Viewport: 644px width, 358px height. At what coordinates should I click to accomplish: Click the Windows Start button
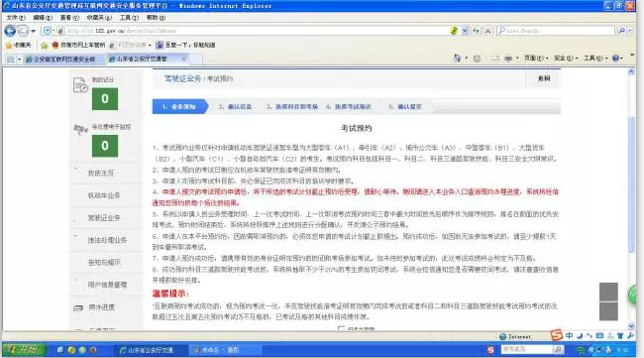coord(23,350)
